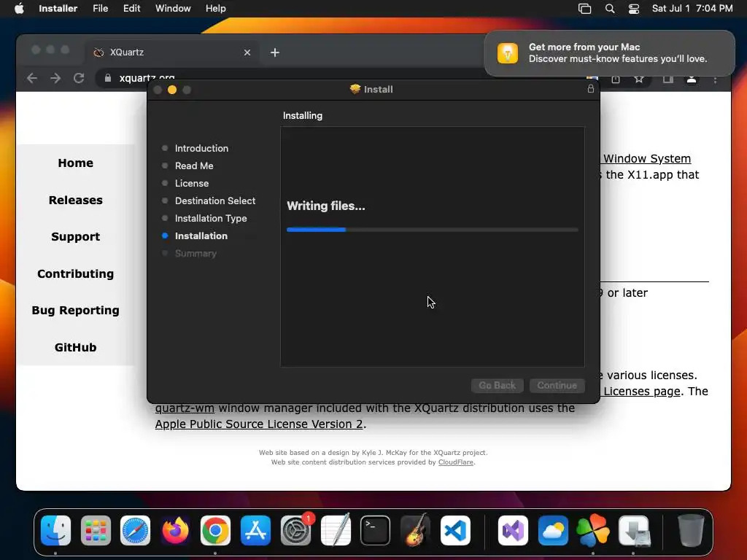Open the Edit menu

[x=131, y=9]
